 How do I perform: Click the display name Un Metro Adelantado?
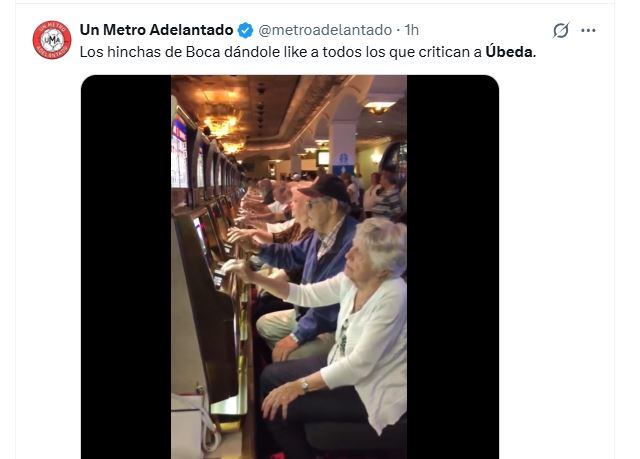(x=156, y=30)
